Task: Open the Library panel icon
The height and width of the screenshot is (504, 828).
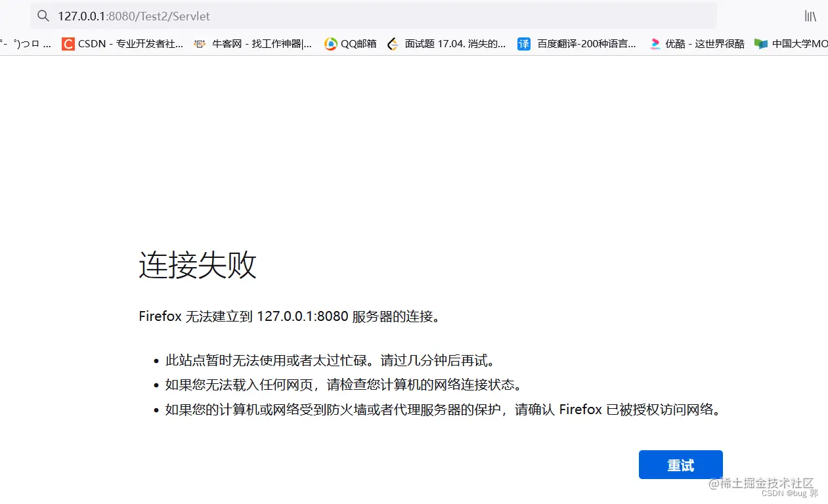Action: point(810,16)
